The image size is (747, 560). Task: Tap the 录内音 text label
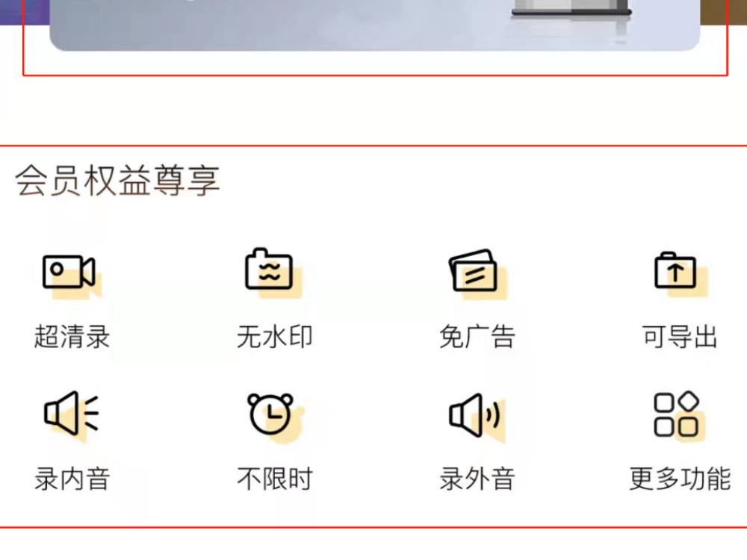[x=72, y=479]
